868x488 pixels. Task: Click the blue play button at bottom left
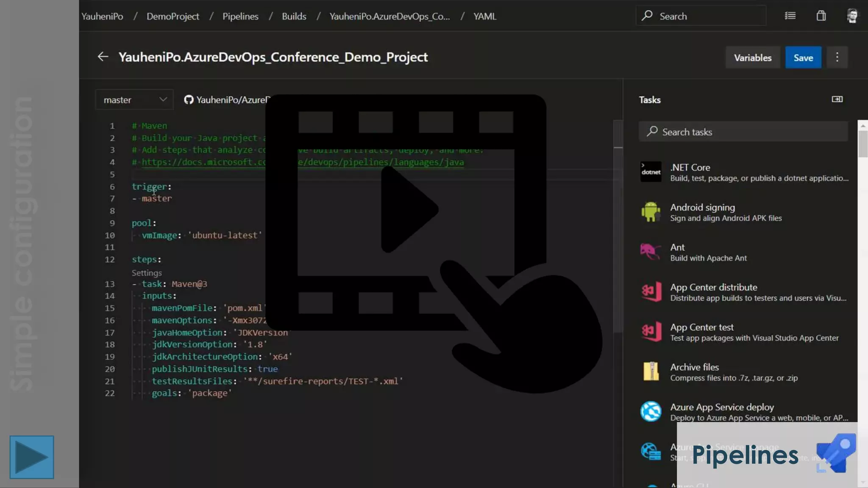click(32, 457)
